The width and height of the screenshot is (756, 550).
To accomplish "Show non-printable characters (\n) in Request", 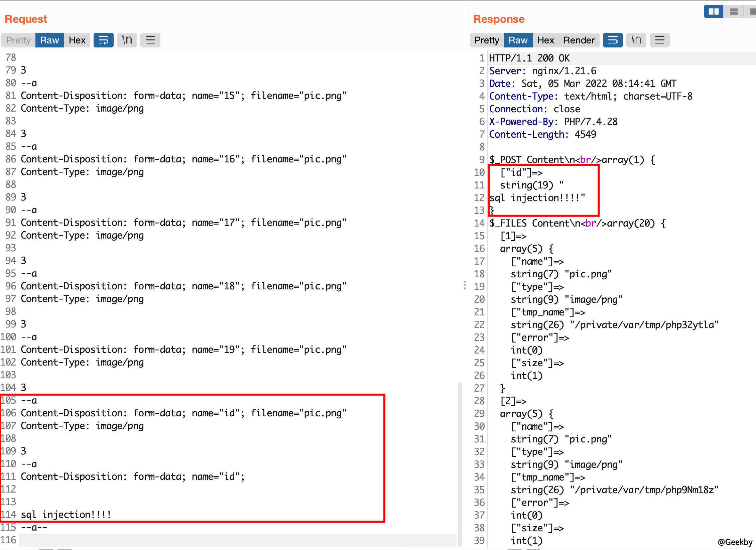I will (x=127, y=40).
